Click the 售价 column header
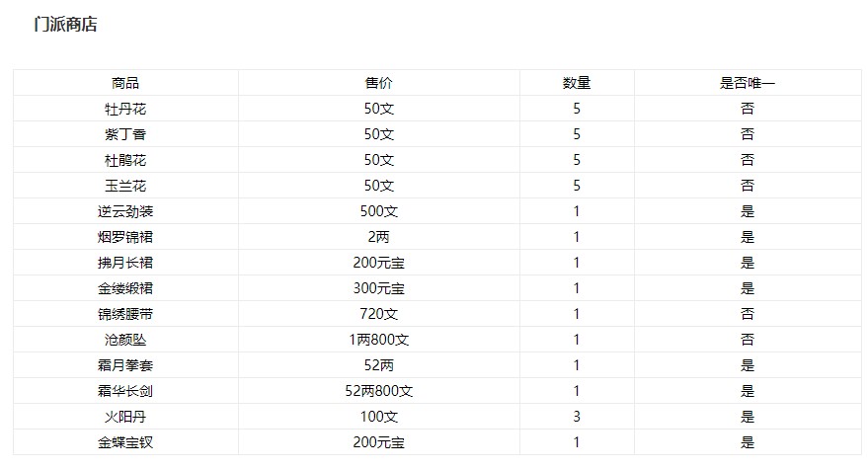This screenshot has height=469, width=868. (378, 83)
